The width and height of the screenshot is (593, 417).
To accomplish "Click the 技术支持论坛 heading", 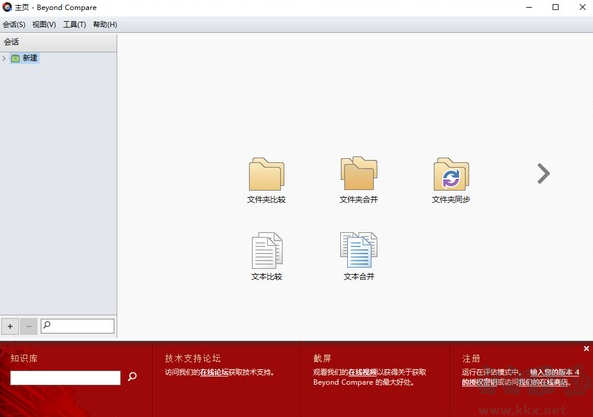I will 193,358.
